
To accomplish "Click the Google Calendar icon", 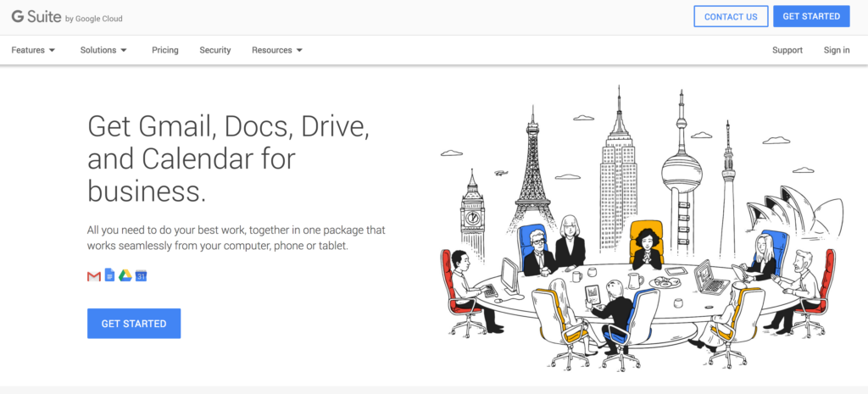I will 142,275.
